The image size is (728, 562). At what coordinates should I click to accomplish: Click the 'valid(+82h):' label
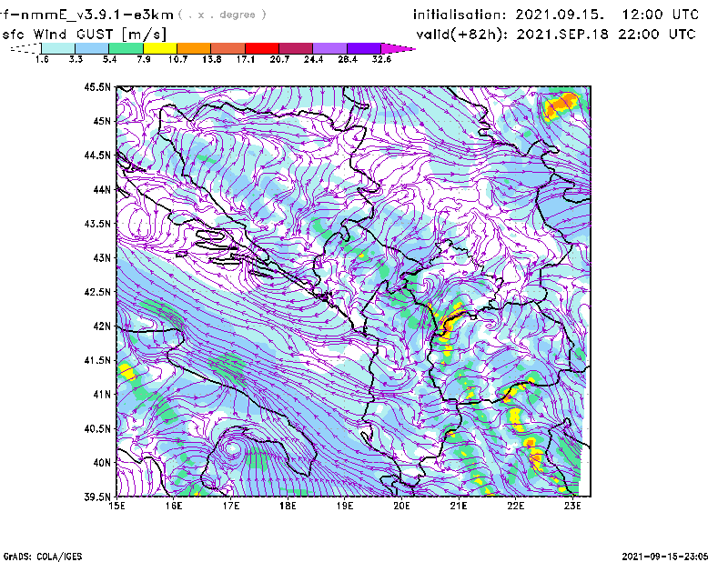click(462, 35)
